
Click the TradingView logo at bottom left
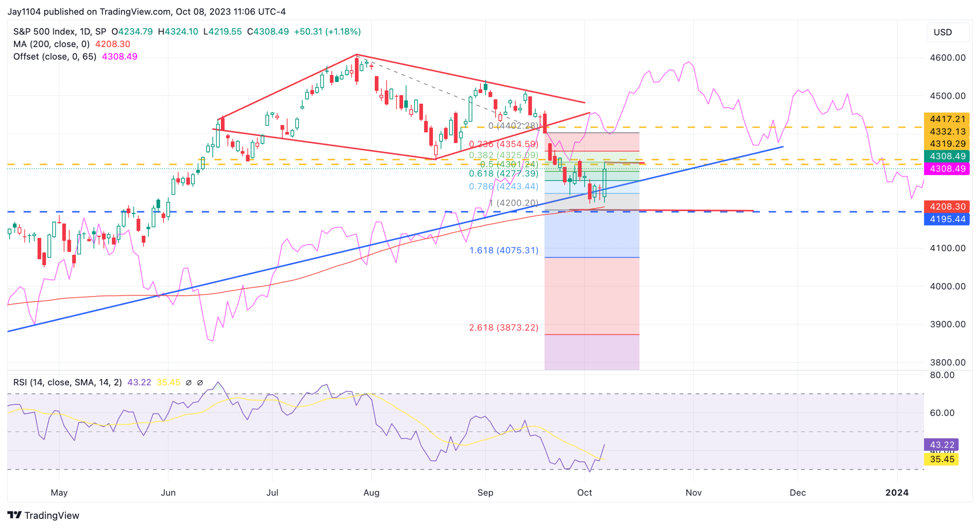[x=43, y=515]
